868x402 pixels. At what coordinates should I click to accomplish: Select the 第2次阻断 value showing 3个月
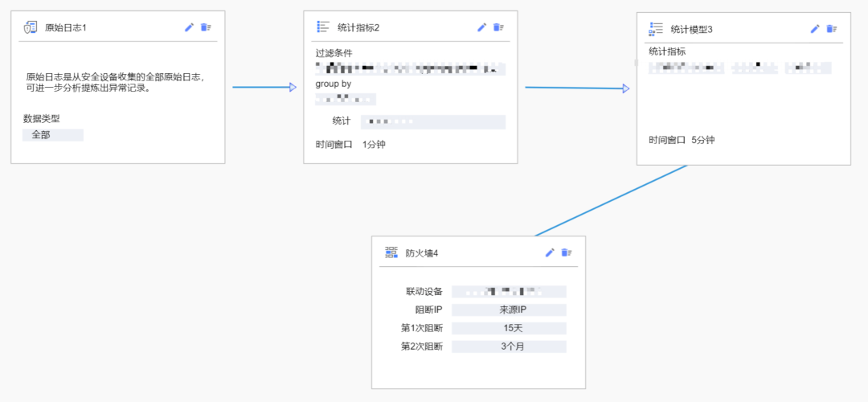pos(509,347)
